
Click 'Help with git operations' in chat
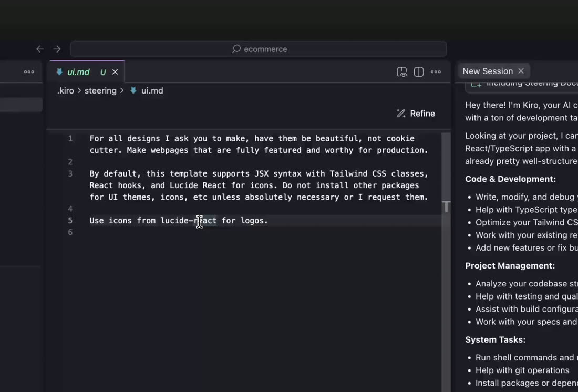pos(522,370)
